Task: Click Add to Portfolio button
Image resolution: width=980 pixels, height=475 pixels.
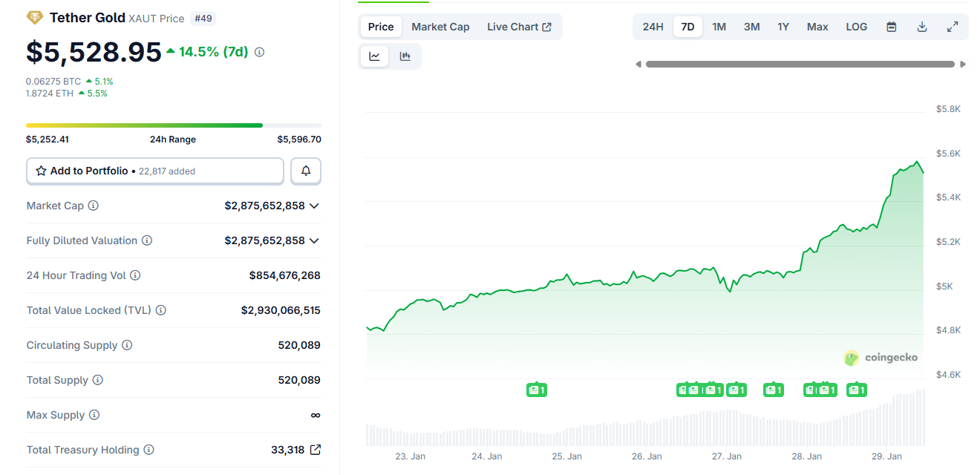Action: pos(155,171)
